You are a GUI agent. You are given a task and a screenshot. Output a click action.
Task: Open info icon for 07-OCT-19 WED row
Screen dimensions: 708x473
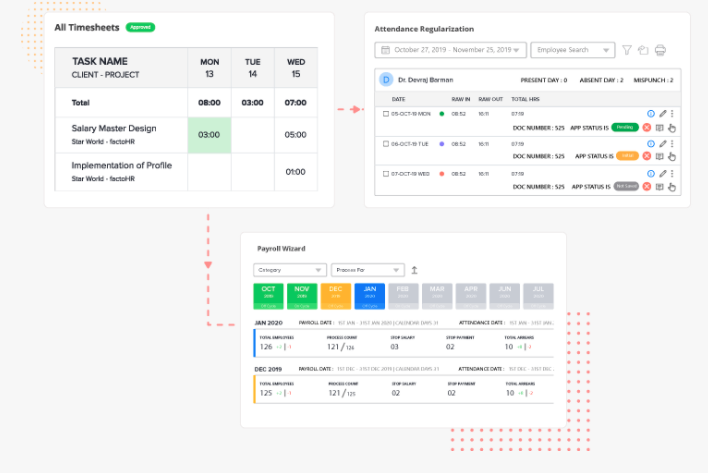pyautogui.click(x=651, y=174)
